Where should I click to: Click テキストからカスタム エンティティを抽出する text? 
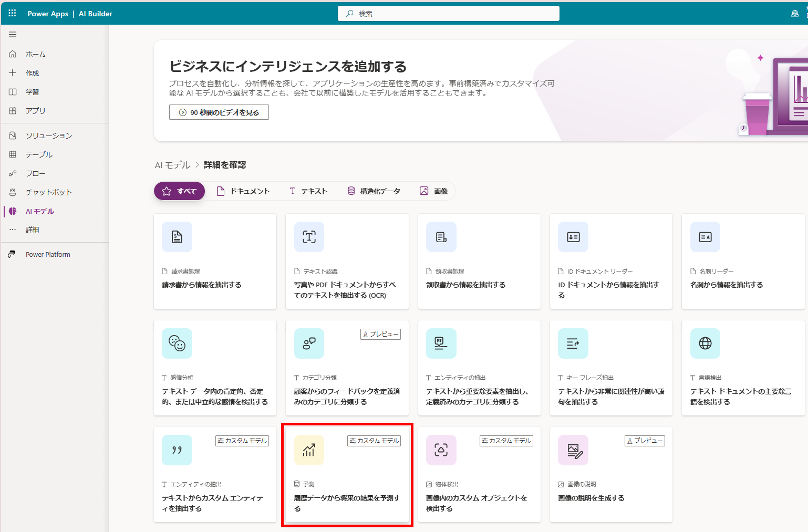(213, 503)
